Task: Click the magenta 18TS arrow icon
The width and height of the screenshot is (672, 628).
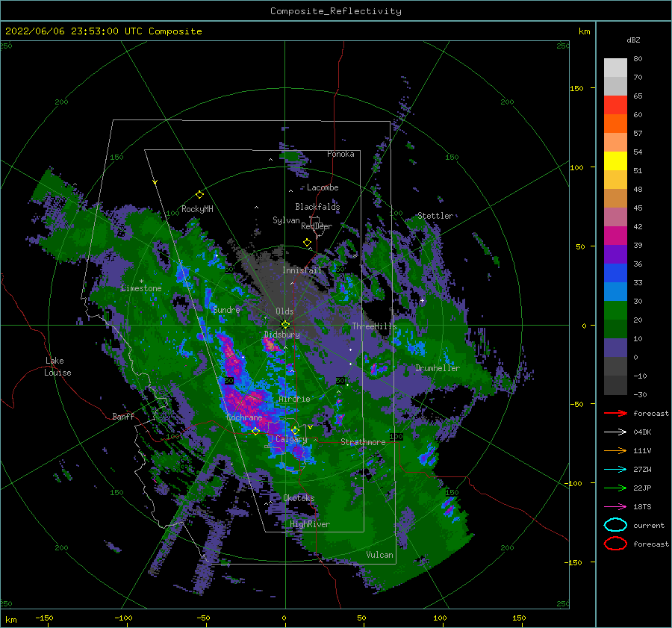Action: point(615,507)
